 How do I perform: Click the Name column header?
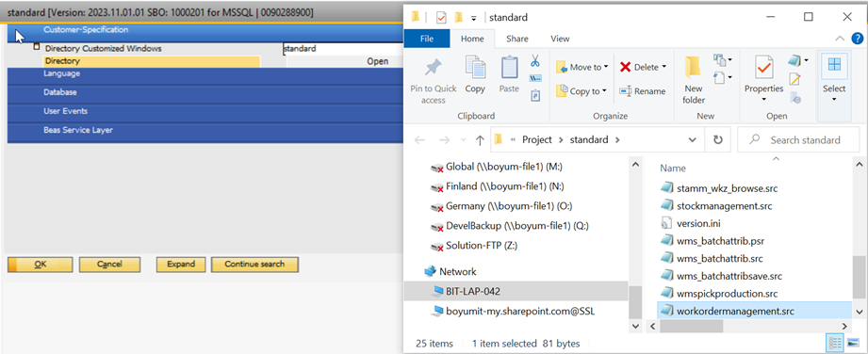click(x=673, y=169)
